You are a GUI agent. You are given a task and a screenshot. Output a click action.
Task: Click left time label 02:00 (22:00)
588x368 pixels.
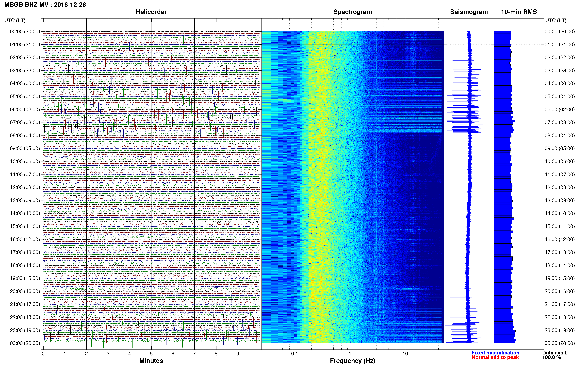click(25, 57)
